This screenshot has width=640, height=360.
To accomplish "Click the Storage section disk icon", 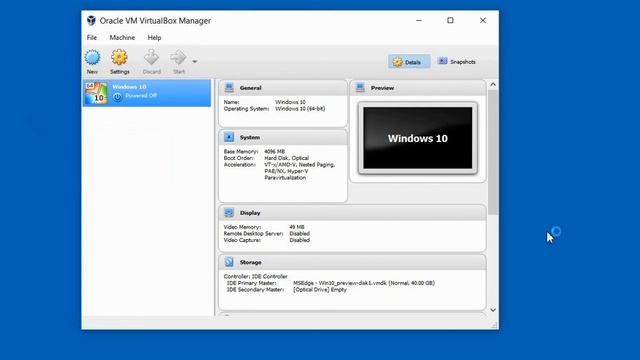I will tap(229, 262).
